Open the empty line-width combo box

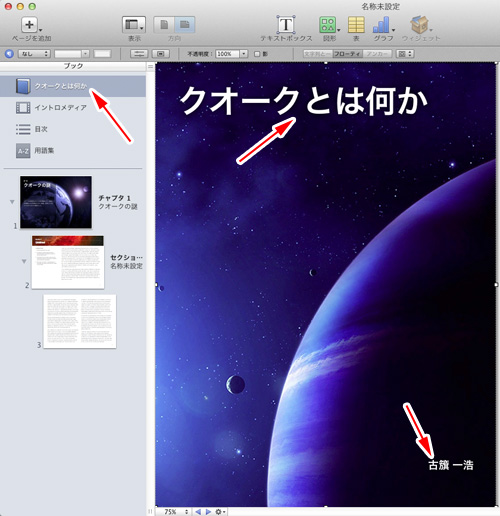coord(72,53)
